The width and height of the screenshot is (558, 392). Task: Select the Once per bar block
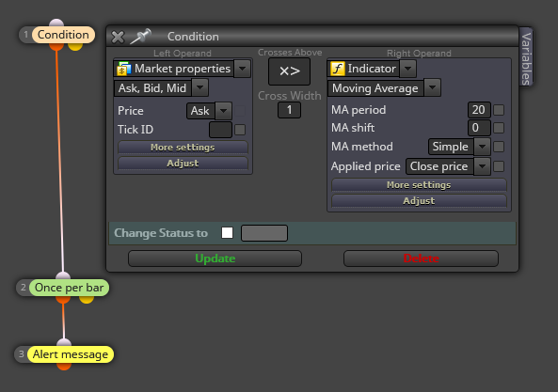(69, 288)
